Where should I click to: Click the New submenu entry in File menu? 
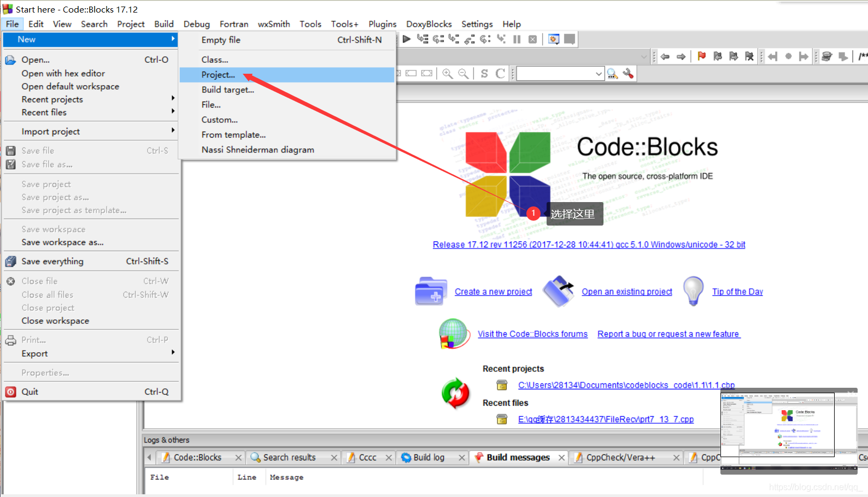pyautogui.click(x=91, y=39)
